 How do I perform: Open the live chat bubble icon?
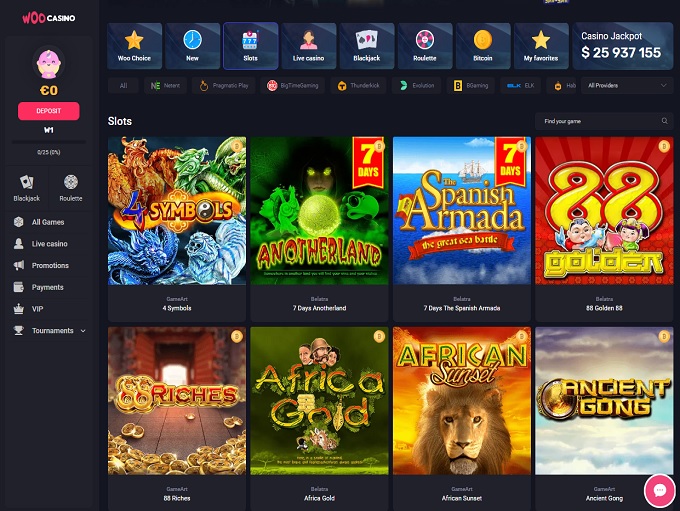pos(660,491)
